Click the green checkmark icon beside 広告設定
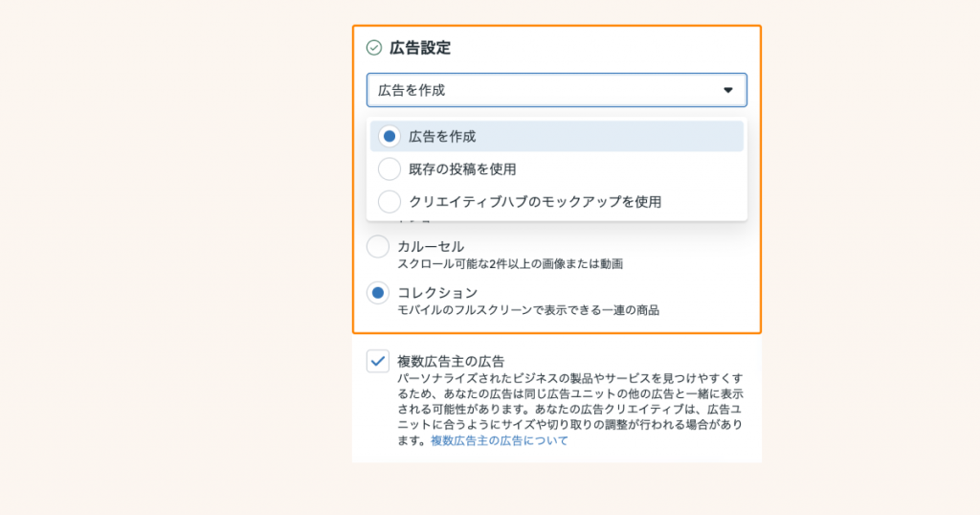This screenshot has width=980, height=515. pos(374,48)
